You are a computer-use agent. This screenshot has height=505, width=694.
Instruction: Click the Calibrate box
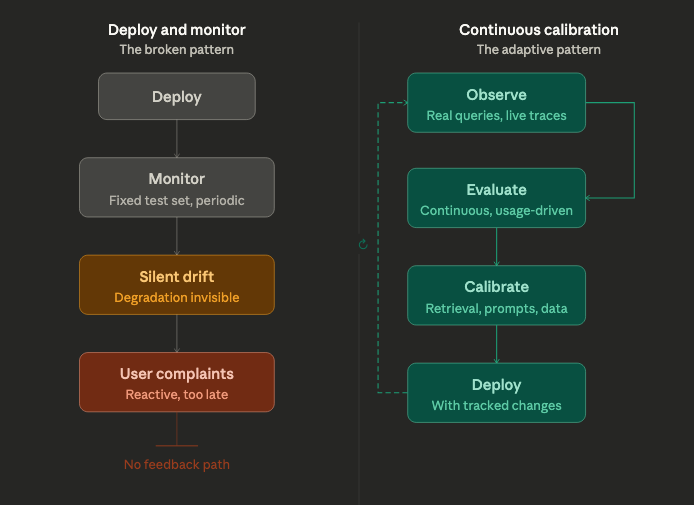[496, 295]
